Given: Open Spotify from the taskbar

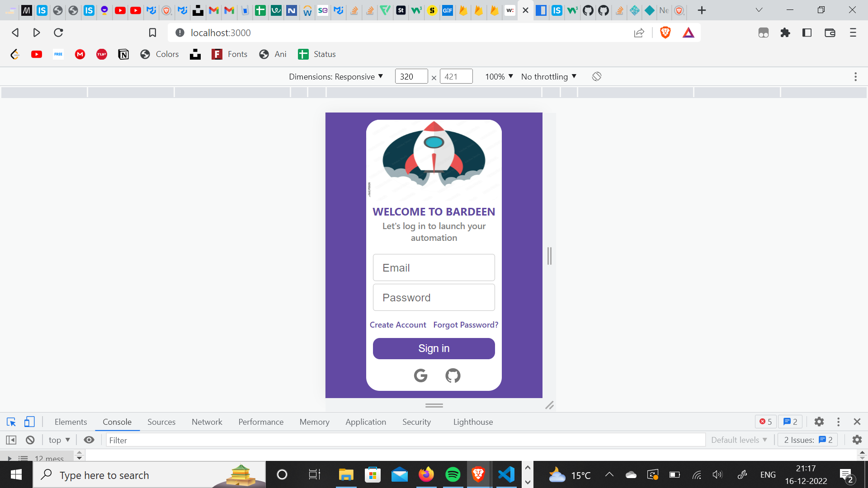Looking at the screenshot, I should click(x=453, y=474).
